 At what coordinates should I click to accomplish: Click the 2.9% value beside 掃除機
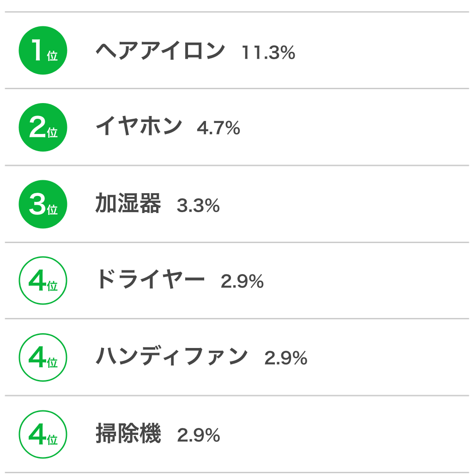[x=199, y=435]
